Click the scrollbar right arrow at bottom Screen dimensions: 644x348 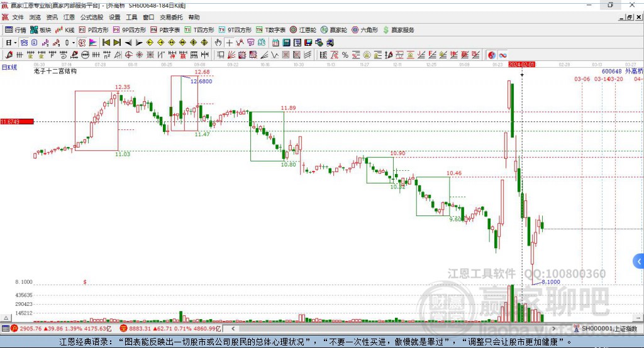click(x=553, y=329)
